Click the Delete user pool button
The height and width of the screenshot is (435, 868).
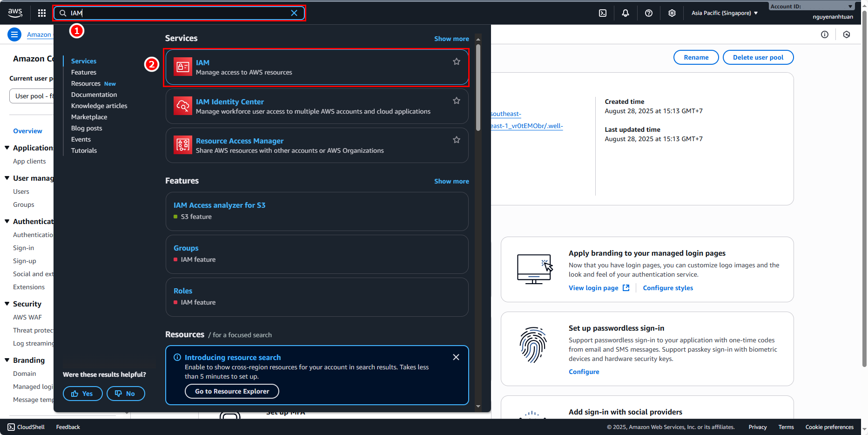coord(758,57)
